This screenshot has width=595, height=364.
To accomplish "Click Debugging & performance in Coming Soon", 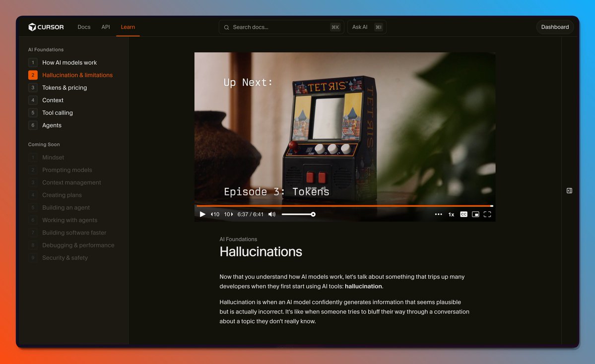I will point(78,245).
